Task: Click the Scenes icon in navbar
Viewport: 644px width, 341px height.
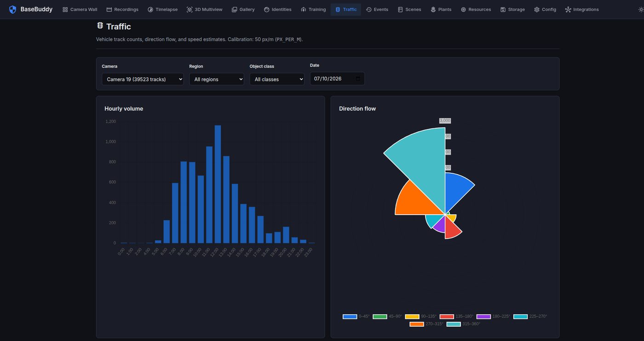Action: coord(400,9)
